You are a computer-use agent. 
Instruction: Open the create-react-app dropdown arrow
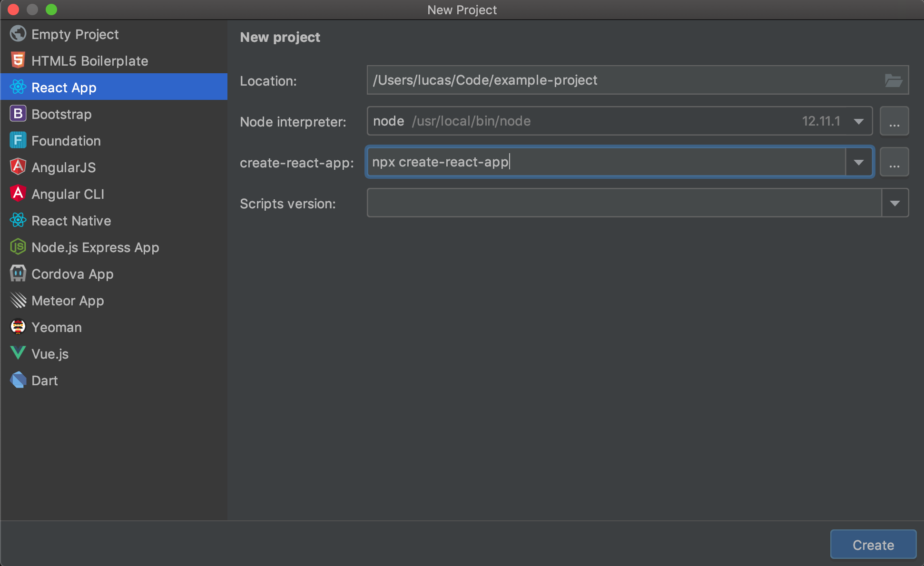pyautogui.click(x=858, y=162)
